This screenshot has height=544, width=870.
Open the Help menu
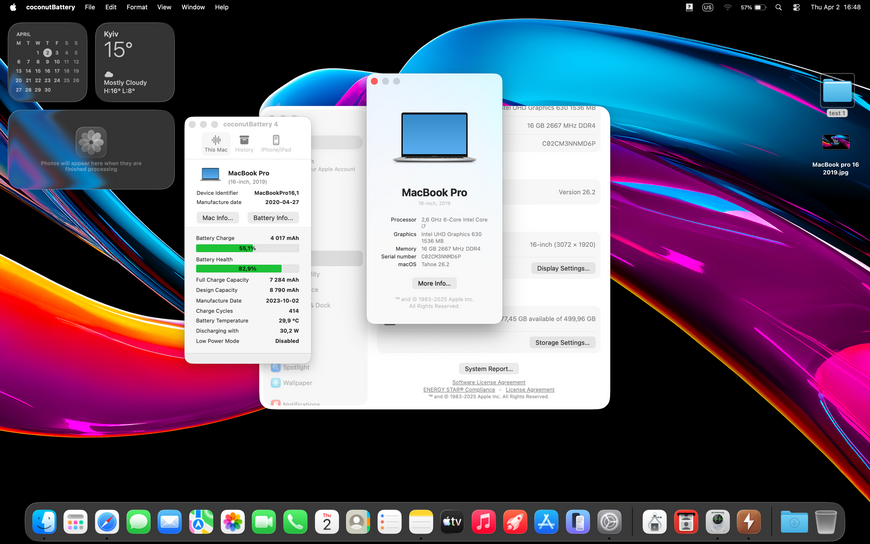(221, 7)
